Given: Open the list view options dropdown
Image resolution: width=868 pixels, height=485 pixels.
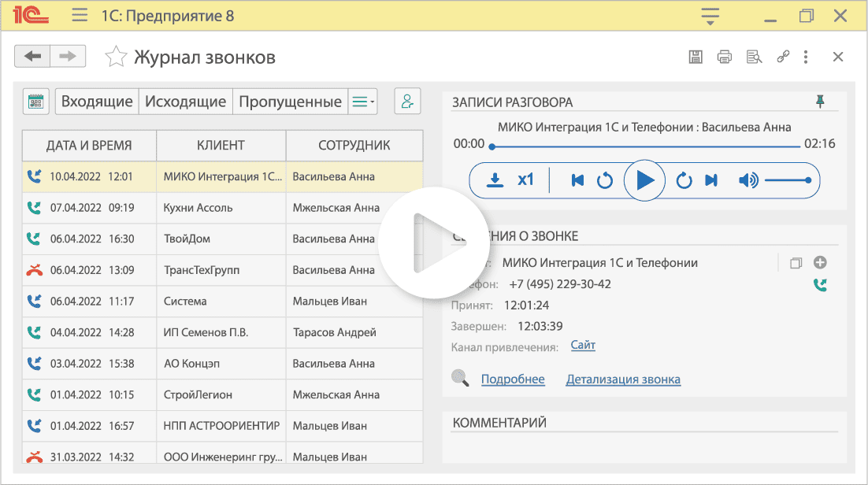Looking at the screenshot, I should tap(362, 101).
